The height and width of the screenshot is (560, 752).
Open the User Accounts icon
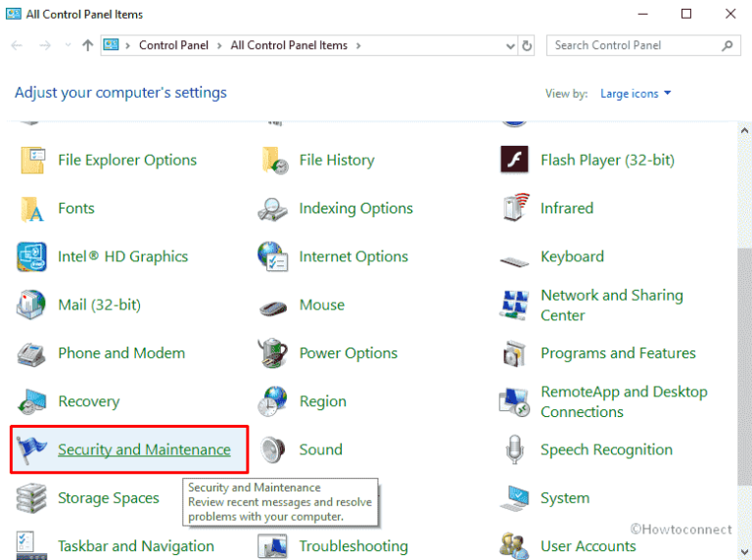514,546
